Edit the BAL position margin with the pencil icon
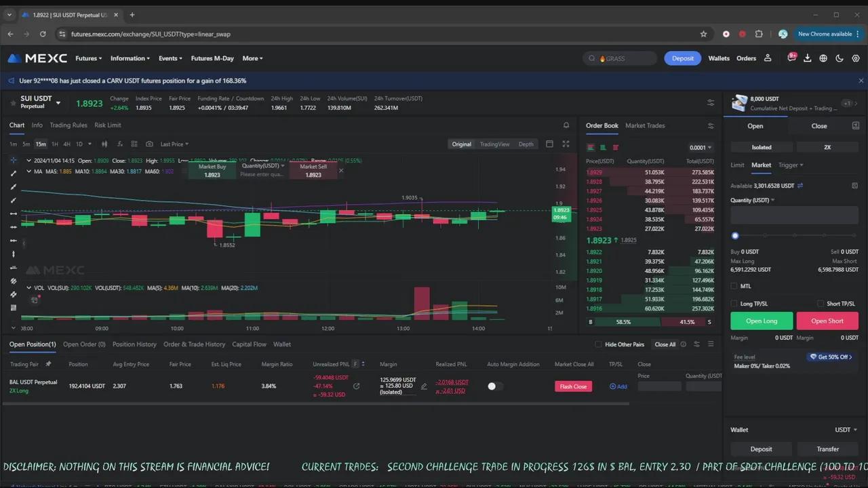 tap(424, 386)
